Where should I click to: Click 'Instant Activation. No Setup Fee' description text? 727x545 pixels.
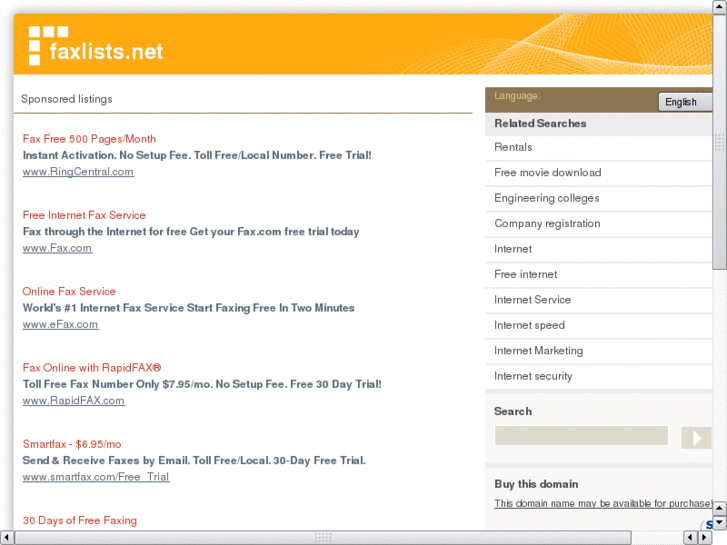197,155
